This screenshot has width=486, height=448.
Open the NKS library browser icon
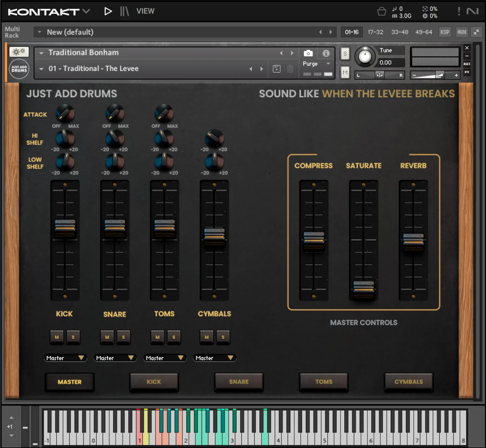(125, 11)
